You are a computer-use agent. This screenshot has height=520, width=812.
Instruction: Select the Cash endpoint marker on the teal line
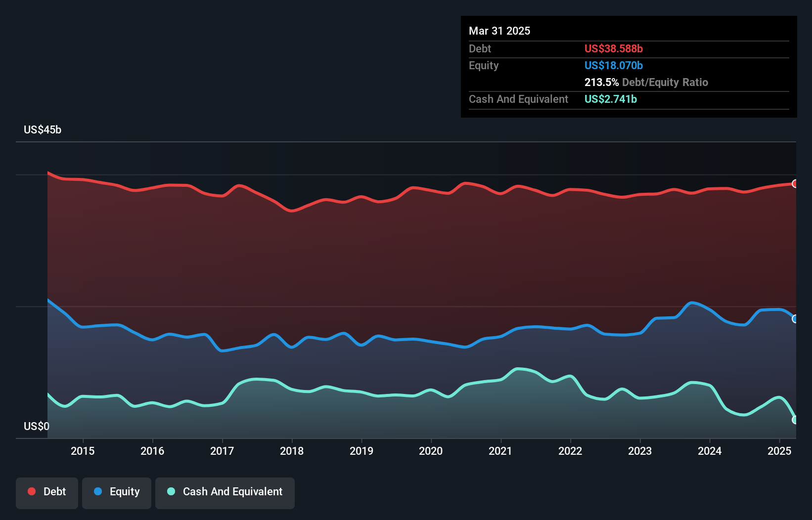[x=795, y=420]
